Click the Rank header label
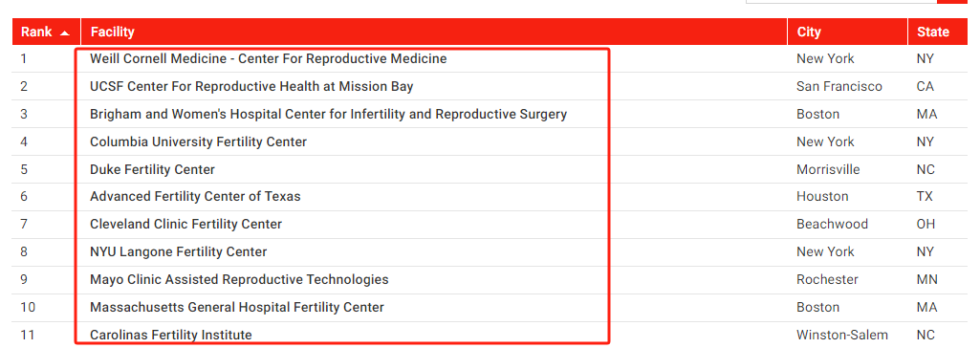This screenshot has height=348, width=980. pyautogui.click(x=36, y=32)
